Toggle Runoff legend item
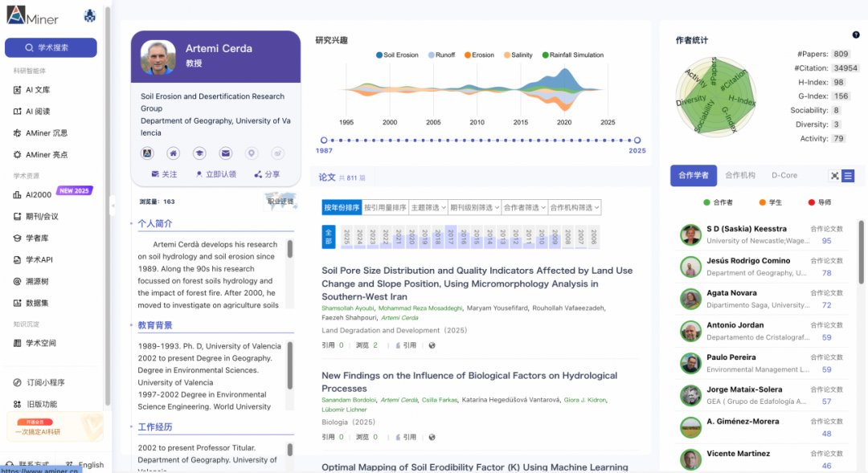This screenshot has width=868, height=473. (441, 55)
